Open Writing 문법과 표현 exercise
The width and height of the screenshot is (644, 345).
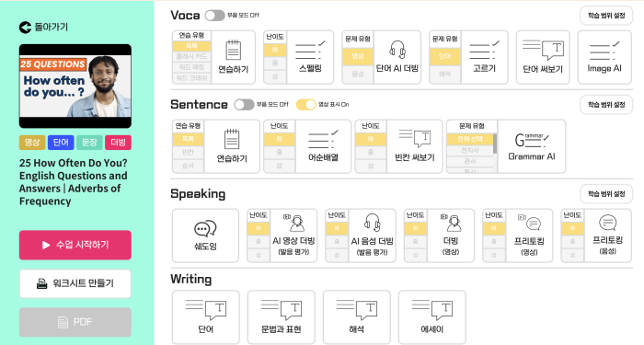282,316
